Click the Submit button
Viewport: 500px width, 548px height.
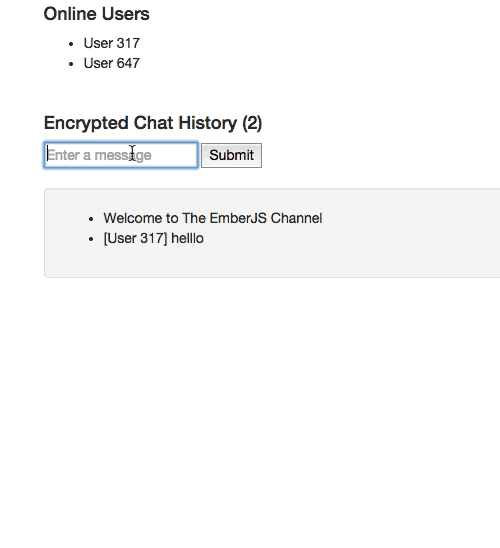click(x=231, y=155)
